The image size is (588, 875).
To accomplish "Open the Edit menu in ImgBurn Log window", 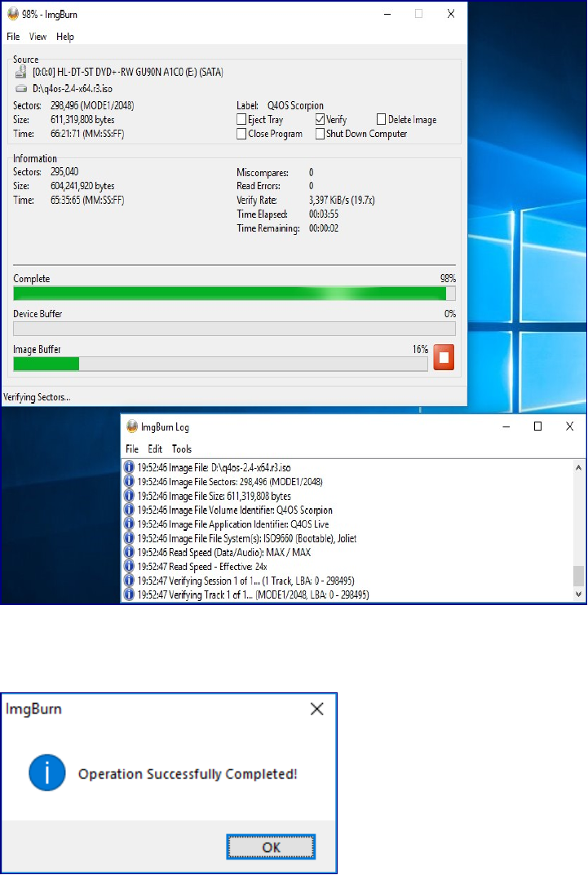I will (x=155, y=449).
